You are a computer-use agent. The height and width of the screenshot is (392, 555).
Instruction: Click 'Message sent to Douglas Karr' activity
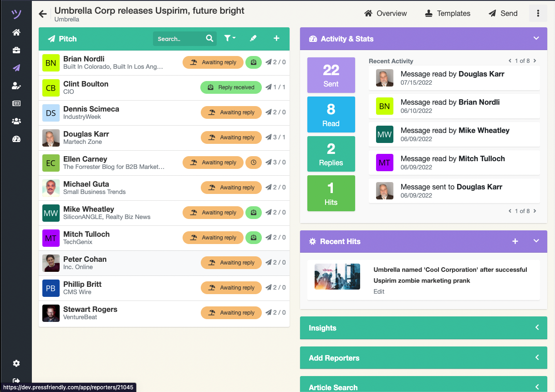click(454, 191)
